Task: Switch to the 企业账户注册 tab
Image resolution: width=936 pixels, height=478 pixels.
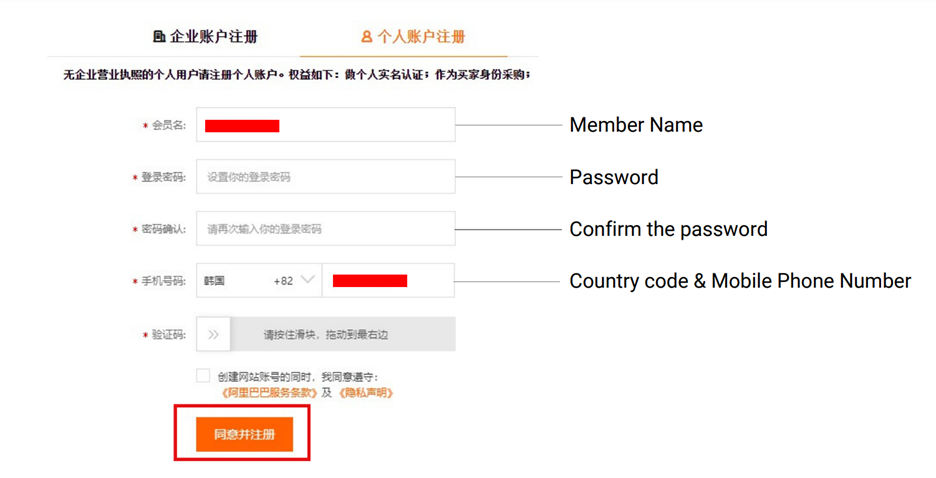Action: coord(206,37)
